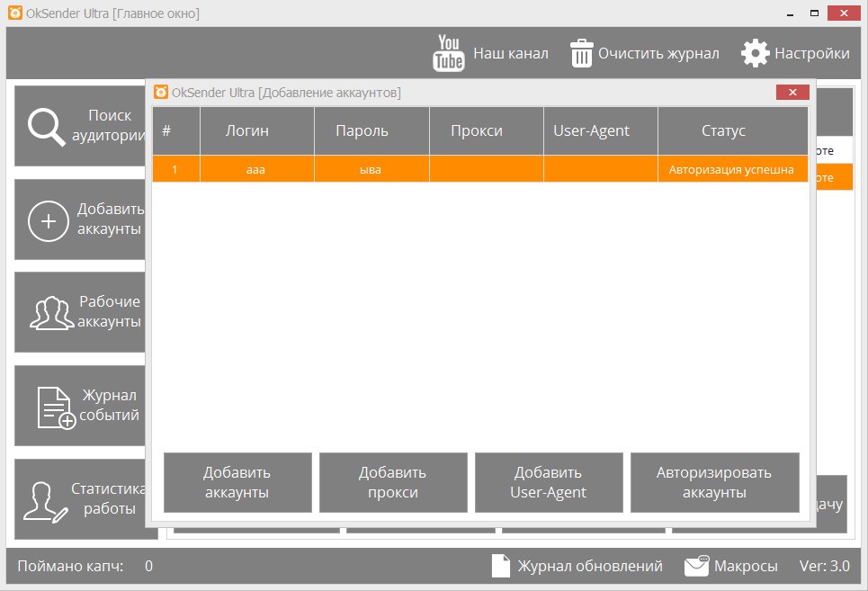Click the work statistics person icon
Image resolution: width=868 pixels, height=591 pixels.
click(x=45, y=501)
